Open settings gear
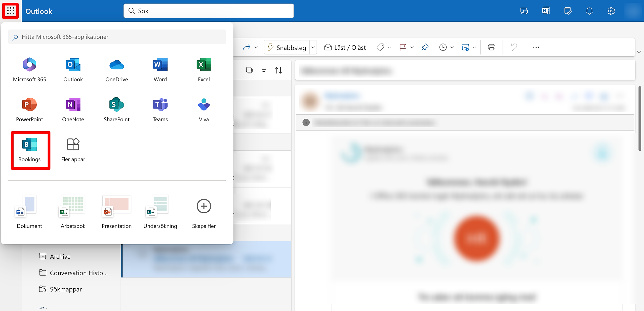The image size is (644, 311). 611,11
